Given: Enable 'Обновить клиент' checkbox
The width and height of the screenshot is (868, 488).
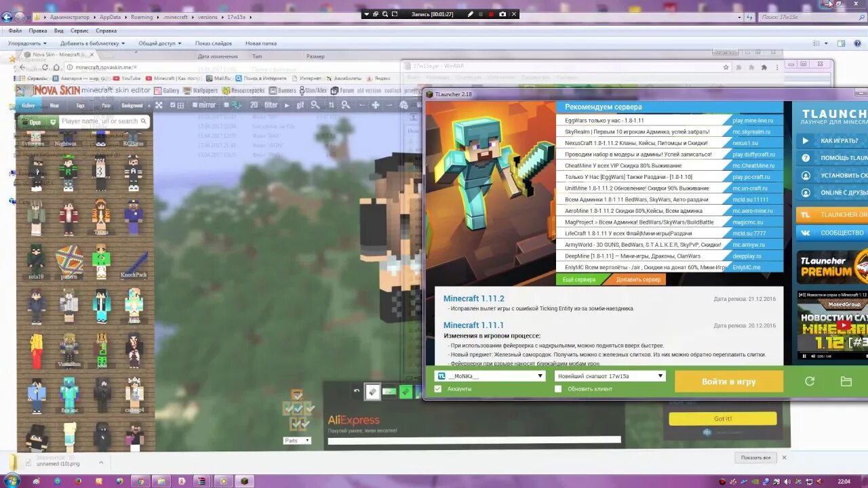Looking at the screenshot, I should (558, 389).
